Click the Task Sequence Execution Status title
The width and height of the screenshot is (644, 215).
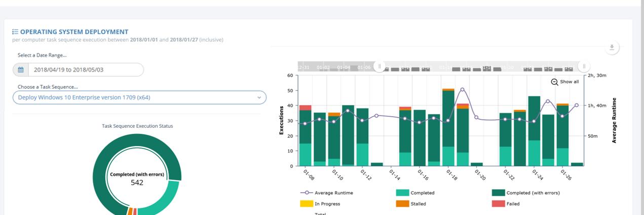(137, 126)
